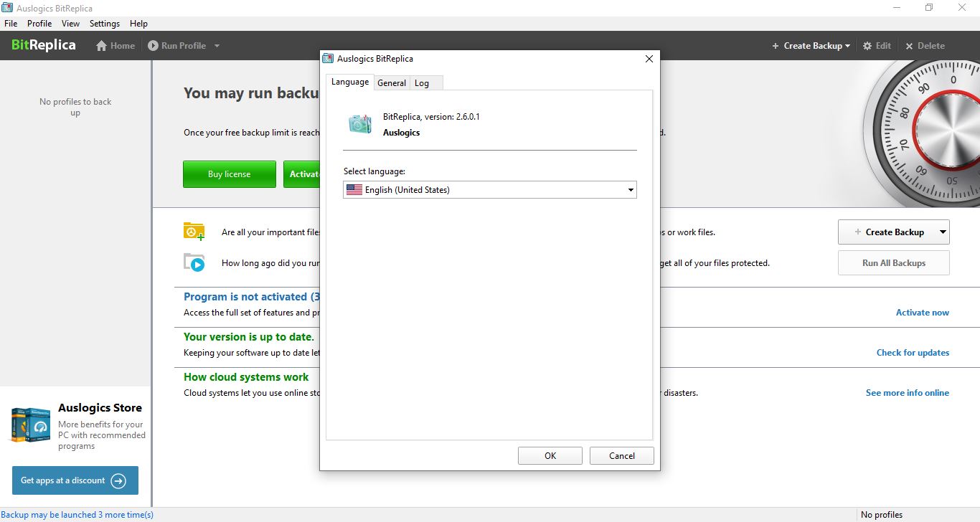Click 'No profiles to back up' text
Image resolution: width=980 pixels, height=522 pixels.
pos(75,107)
